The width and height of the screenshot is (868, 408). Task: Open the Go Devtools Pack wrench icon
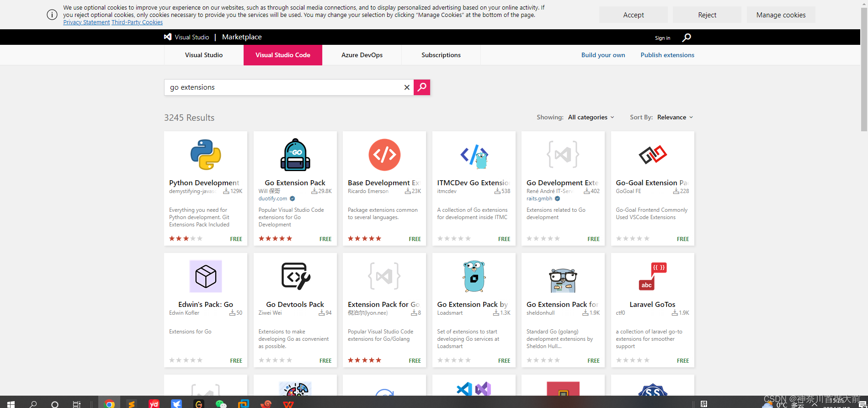pyautogui.click(x=295, y=276)
